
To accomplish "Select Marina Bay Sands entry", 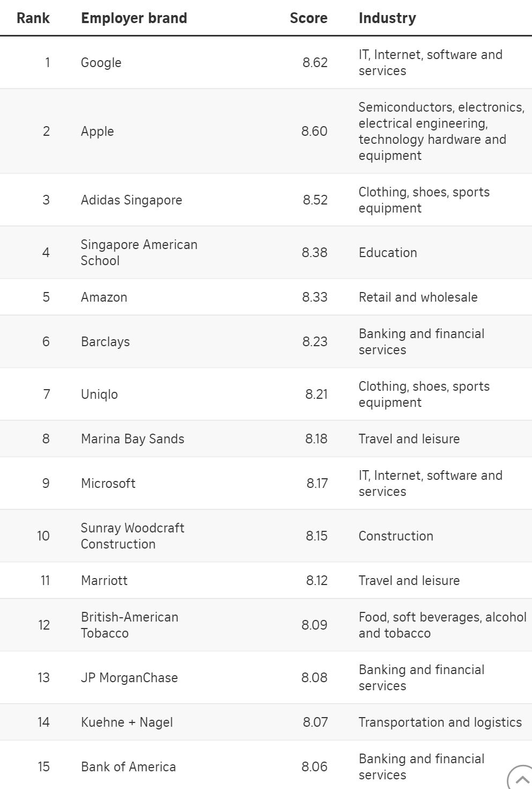I will pos(132,439).
